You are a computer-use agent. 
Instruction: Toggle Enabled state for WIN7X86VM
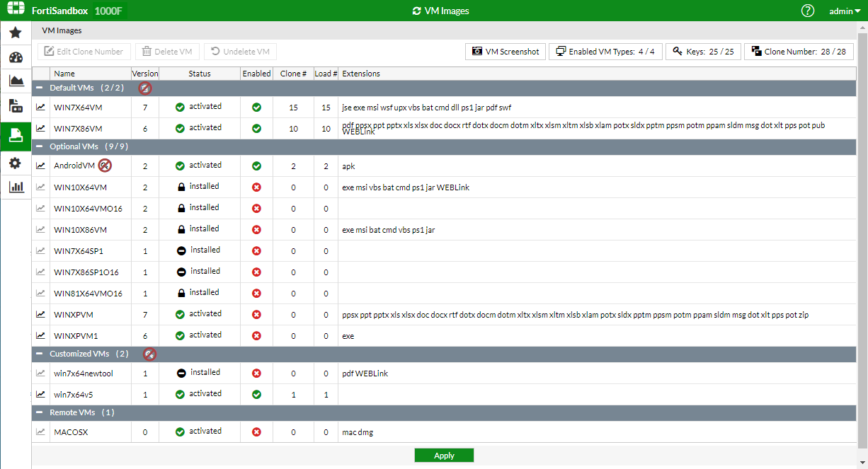click(256, 129)
